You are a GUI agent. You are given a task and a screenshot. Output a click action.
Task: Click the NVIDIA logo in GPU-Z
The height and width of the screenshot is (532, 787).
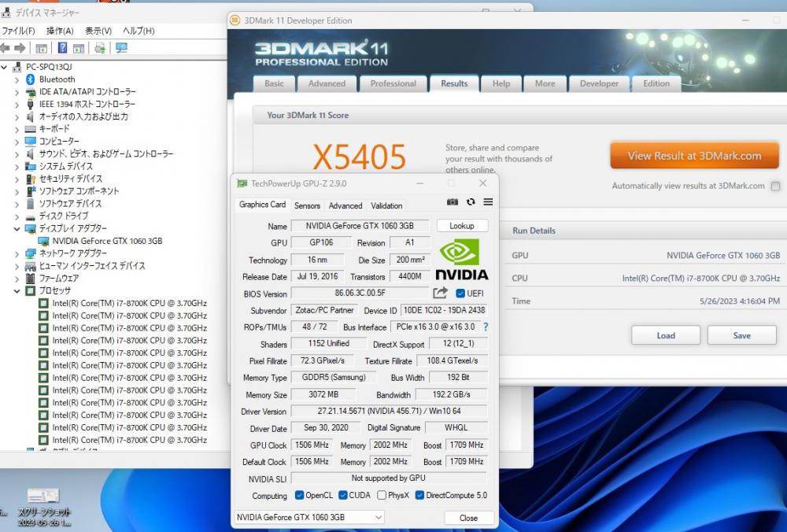point(462,259)
